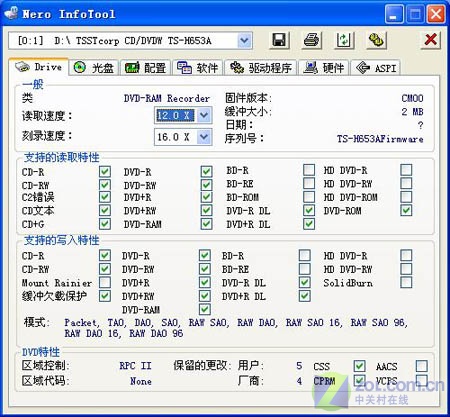Viewport: 450px width, 417px height.
Task: Click the serial value TS-H653AFirmware
Action: [380, 139]
